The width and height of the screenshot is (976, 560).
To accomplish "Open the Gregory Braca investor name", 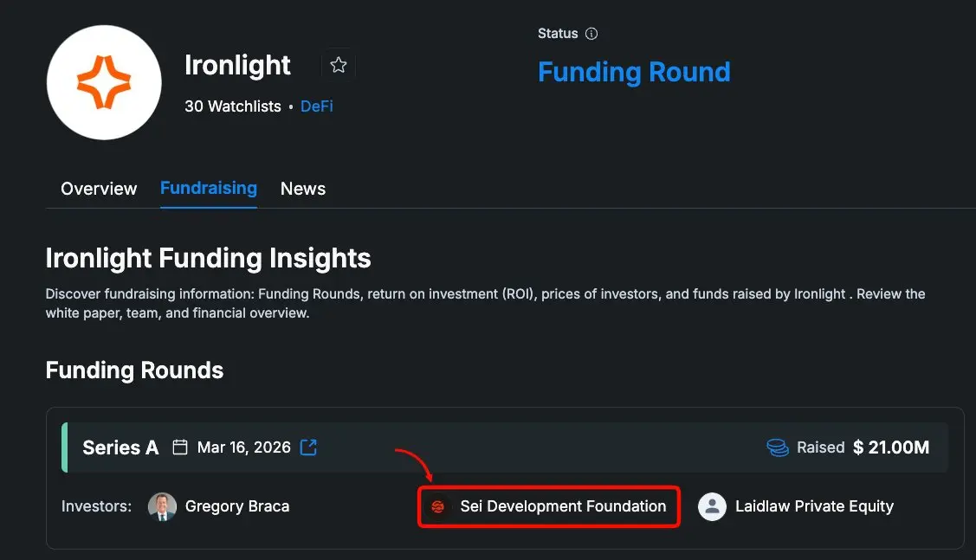I will [x=237, y=507].
